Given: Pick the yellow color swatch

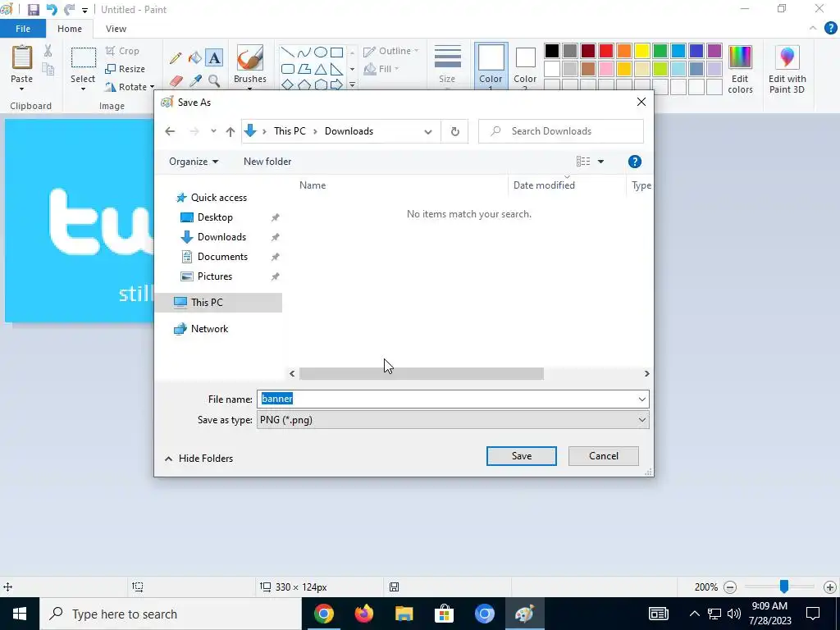Looking at the screenshot, I should [641, 51].
